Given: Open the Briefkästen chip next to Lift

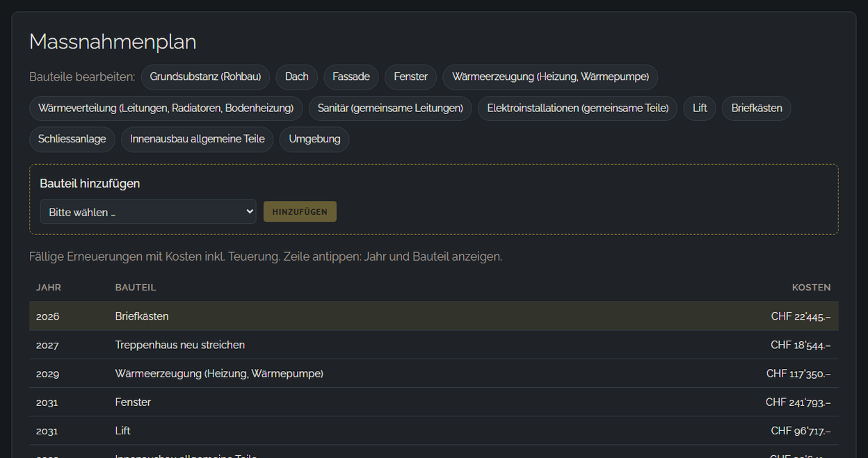Looking at the screenshot, I should pyautogui.click(x=757, y=108).
